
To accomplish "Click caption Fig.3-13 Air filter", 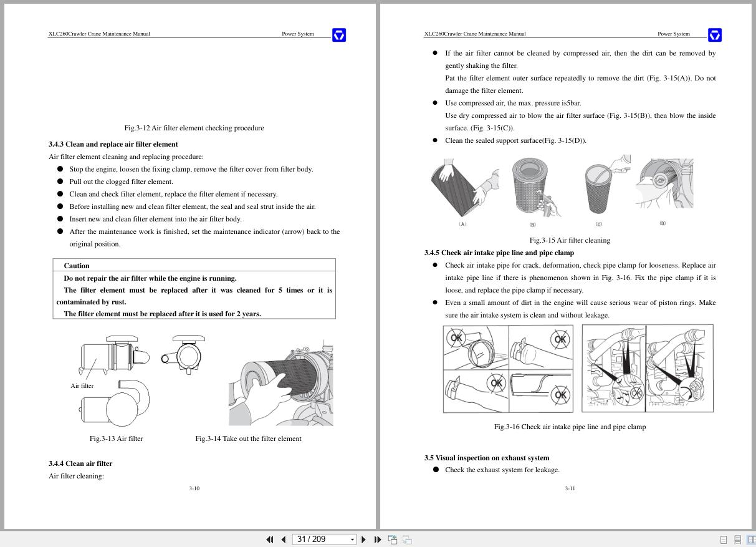I will click(x=116, y=438).
